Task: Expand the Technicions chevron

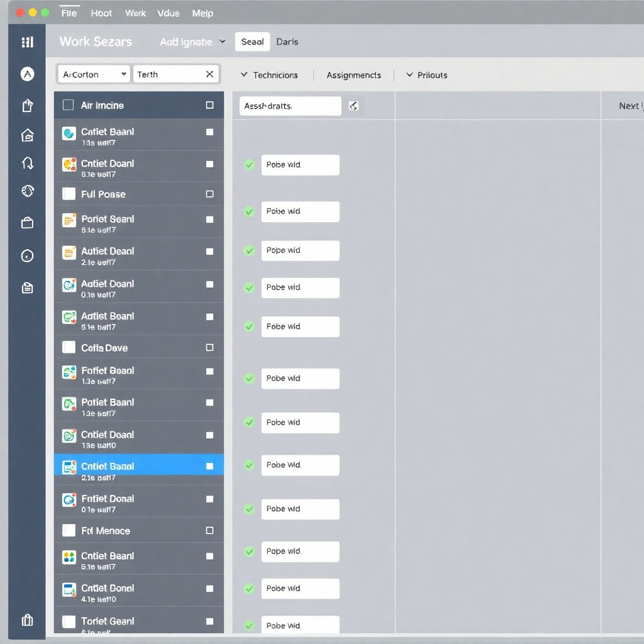Action: click(244, 75)
